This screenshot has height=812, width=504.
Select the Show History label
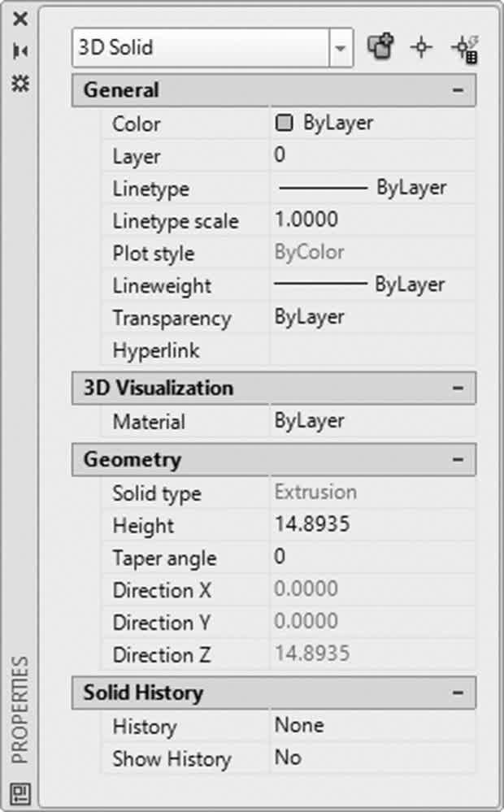click(x=172, y=760)
